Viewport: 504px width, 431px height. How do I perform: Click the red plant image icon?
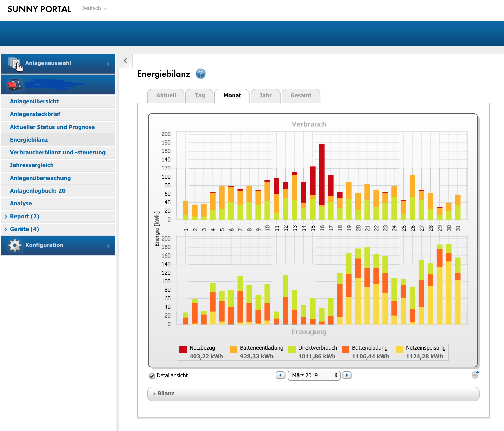[x=14, y=85]
